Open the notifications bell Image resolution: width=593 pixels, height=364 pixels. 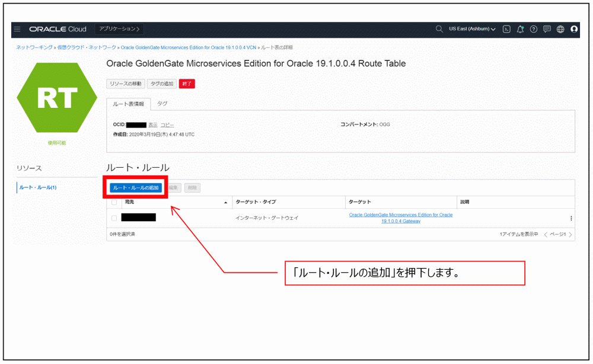point(521,29)
